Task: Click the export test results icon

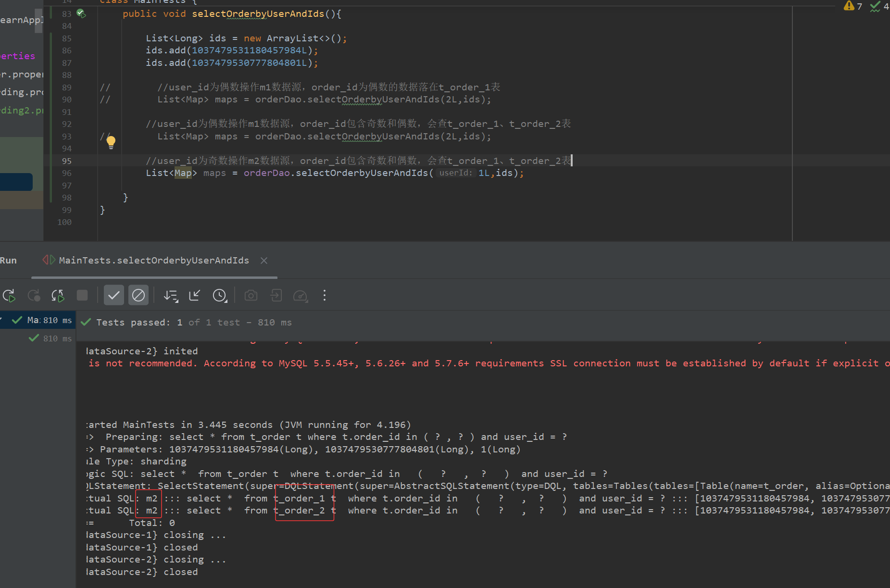Action: tap(276, 295)
